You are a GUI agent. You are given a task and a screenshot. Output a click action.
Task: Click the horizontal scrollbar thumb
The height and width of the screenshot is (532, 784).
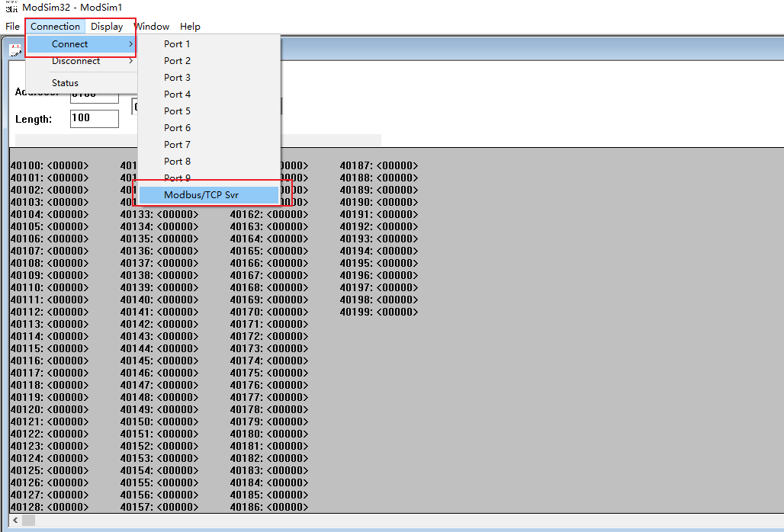pyautogui.click(x=29, y=520)
